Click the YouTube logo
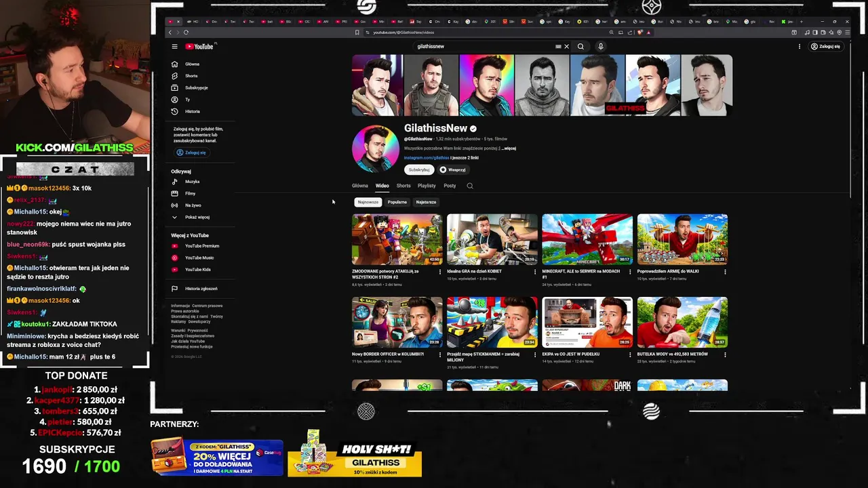 [x=199, y=47]
